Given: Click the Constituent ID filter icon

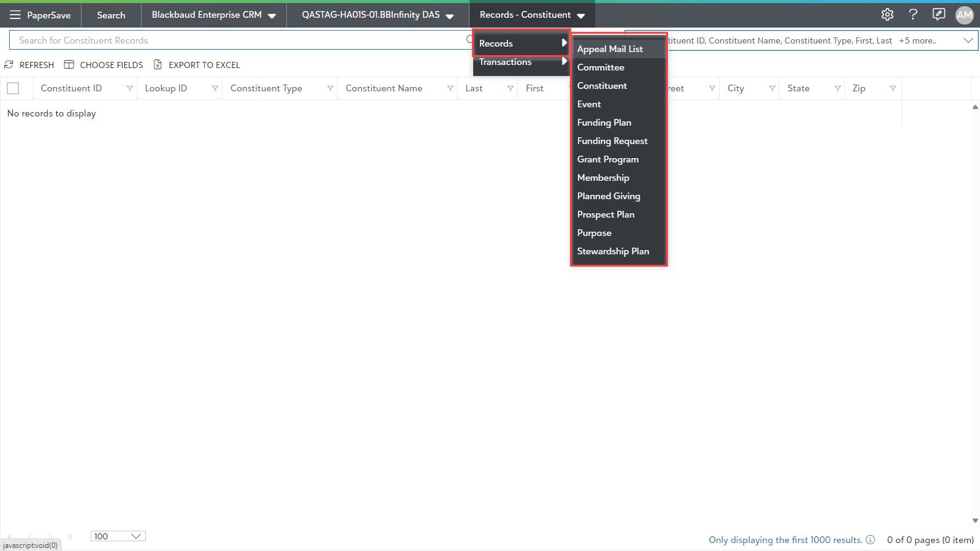Looking at the screenshot, I should tap(129, 88).
